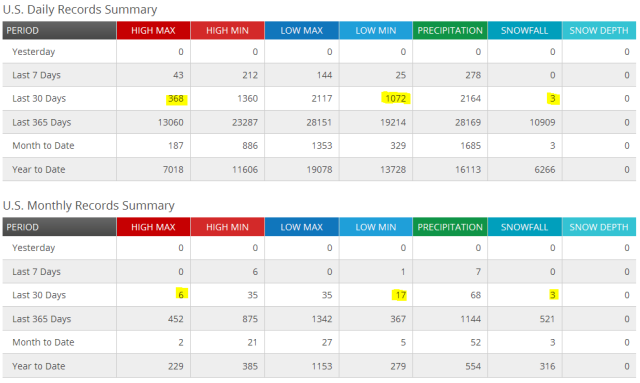Click the Last 365 Days label in Daily table
Viewport: 640px width, 383px height.
tap(42, 122)
